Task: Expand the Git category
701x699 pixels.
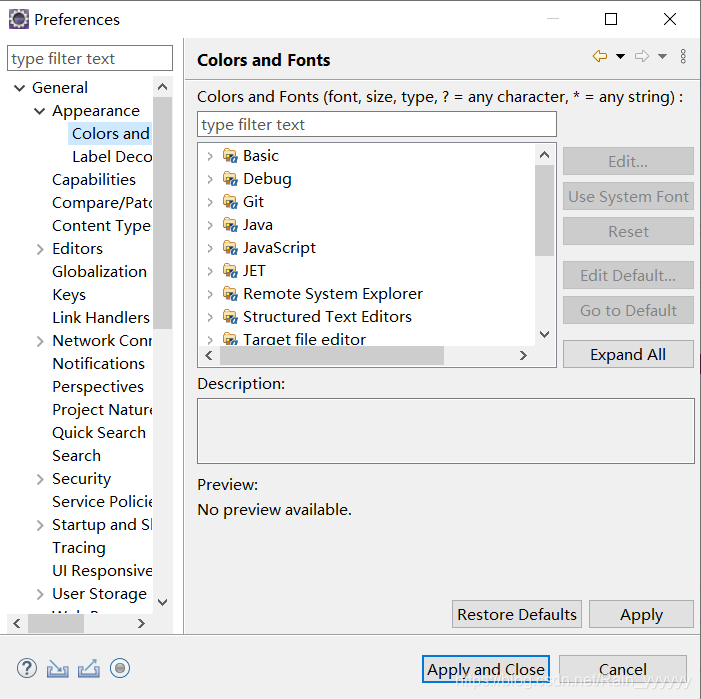Action: [x=210, y=202]
